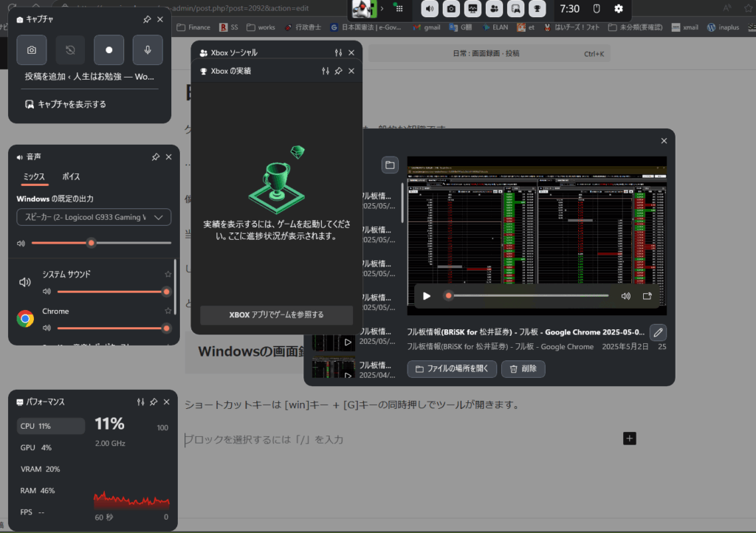Open the 未分類(要確認) bookmarks folder
Screen dimensions: 756x533
pos(635,27)
